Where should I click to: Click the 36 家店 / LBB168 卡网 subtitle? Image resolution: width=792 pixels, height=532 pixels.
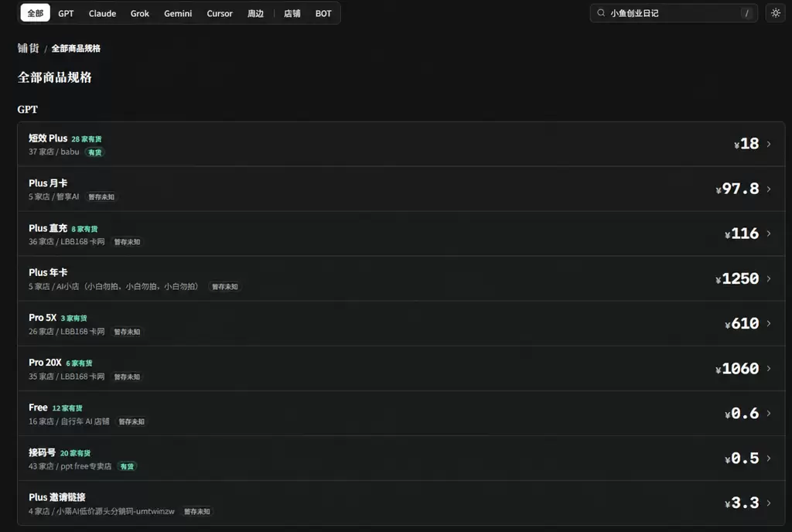point(67,241)
